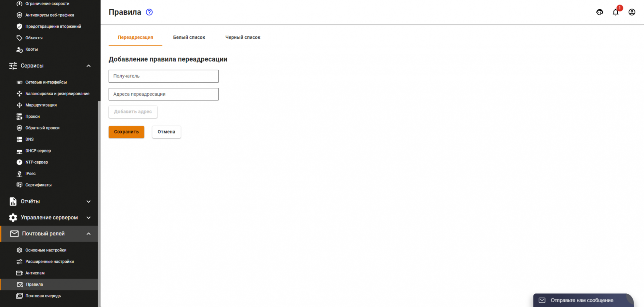Collapse the Почтовый релей section

(89, 234)
